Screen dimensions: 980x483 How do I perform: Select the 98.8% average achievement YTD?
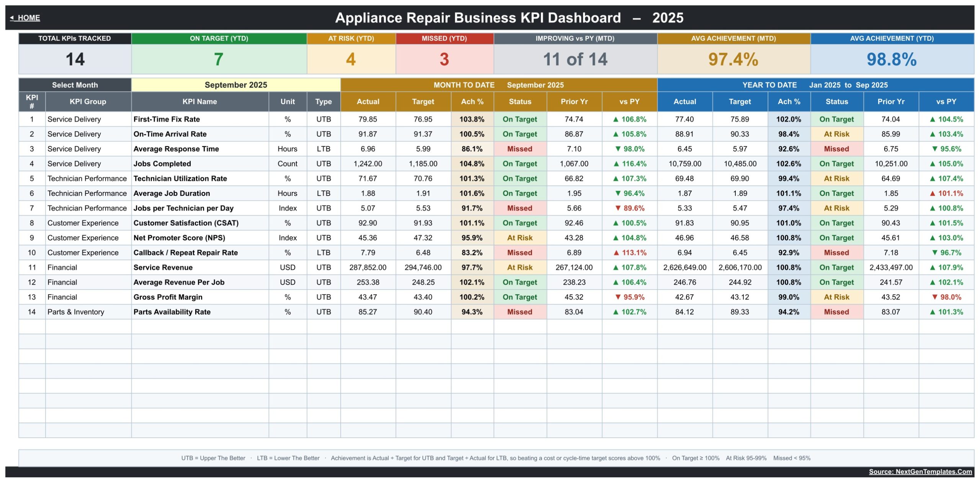[x=892, y=59]
